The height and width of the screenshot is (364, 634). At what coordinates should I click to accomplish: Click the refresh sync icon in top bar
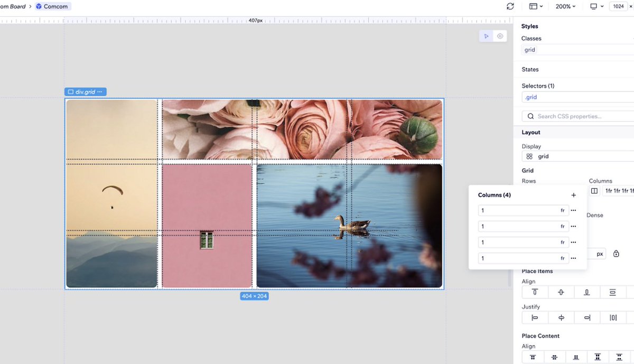pyautogui.click(x=510, y=6)
